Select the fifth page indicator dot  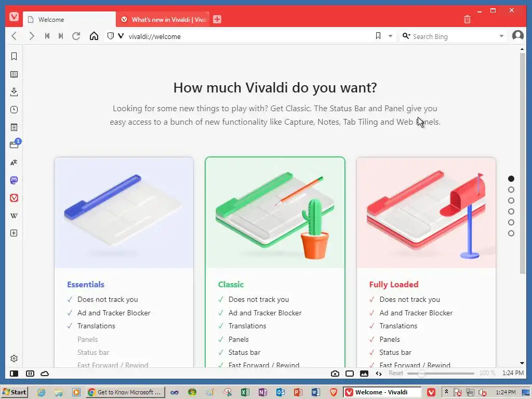tap(511, 222)
